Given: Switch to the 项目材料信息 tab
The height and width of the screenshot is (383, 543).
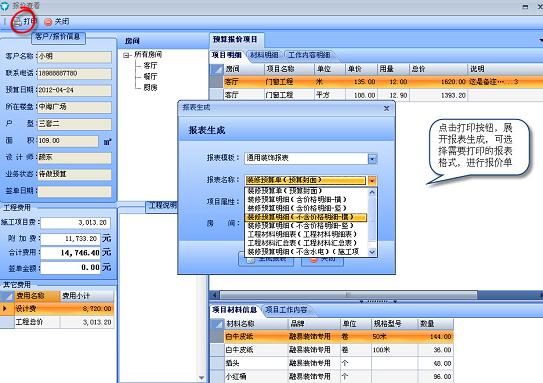Looking at the screenshot, I should pyautogui.click(x=235, y=310).
